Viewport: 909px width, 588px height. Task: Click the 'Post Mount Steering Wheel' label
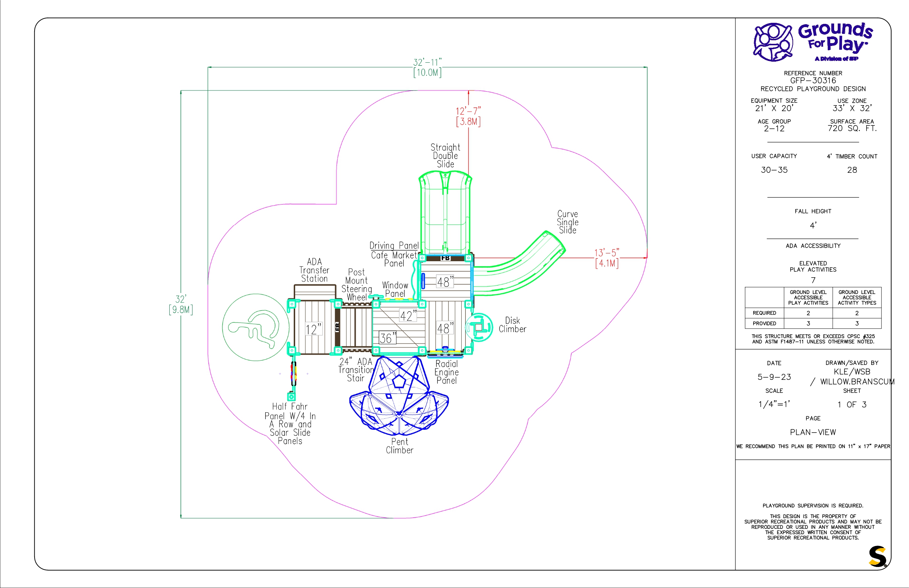pyautogui.click(x=356, y=285)
